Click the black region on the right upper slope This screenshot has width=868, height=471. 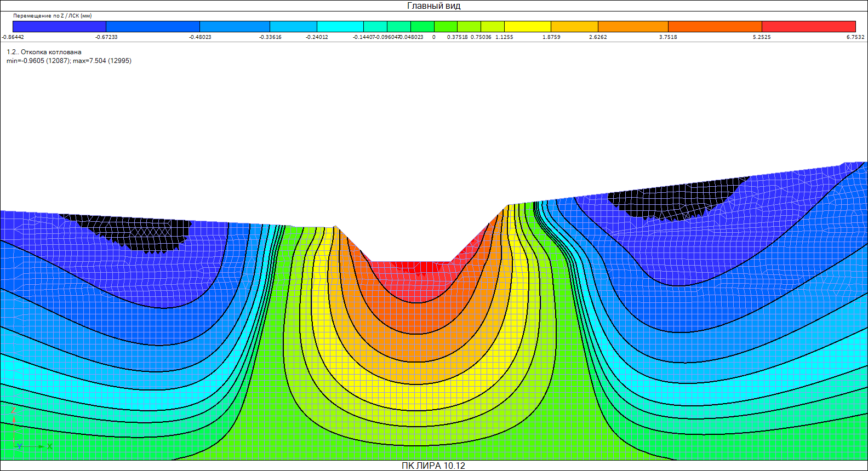(x=674, y=198)
